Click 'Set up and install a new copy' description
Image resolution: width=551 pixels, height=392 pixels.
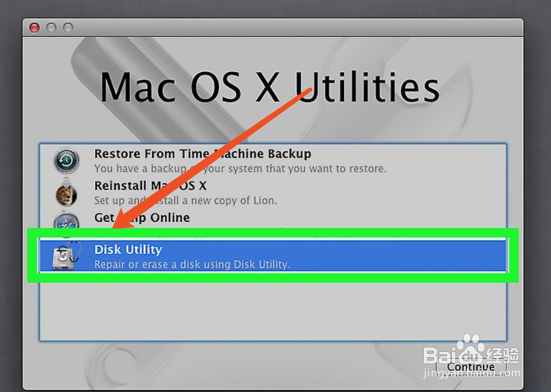(x=186, y=200)
